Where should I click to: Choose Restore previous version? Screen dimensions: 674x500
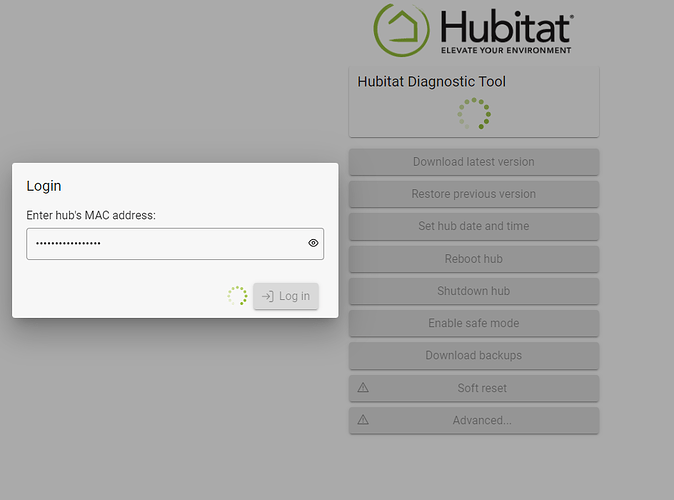[x=473, y=194]
